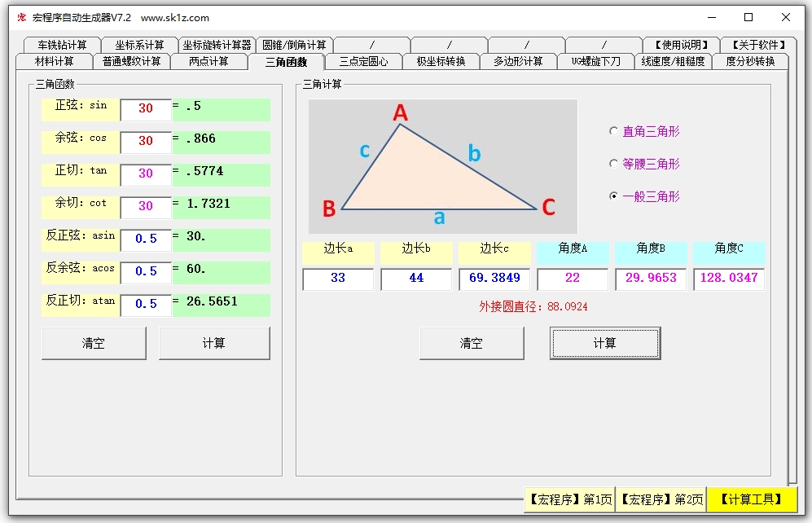Click the cot result 1.7321
812x523 pixels.
[222, 207]
